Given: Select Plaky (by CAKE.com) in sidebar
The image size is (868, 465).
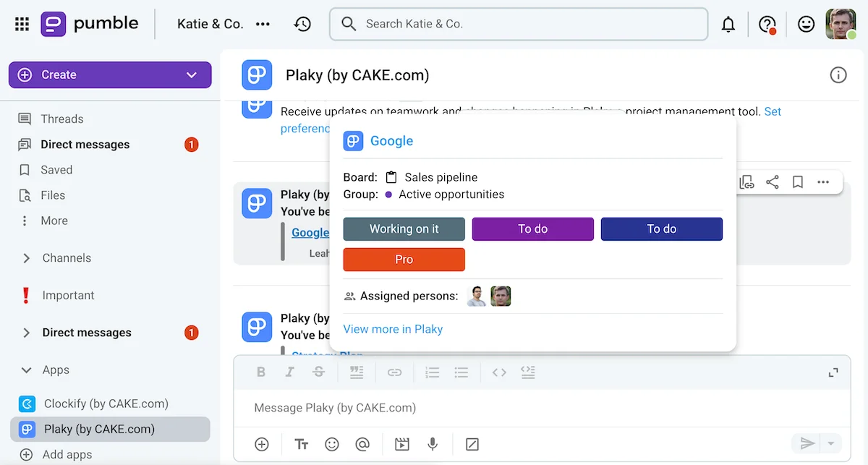Looking at the screenshot, I should tap(110, 429).
